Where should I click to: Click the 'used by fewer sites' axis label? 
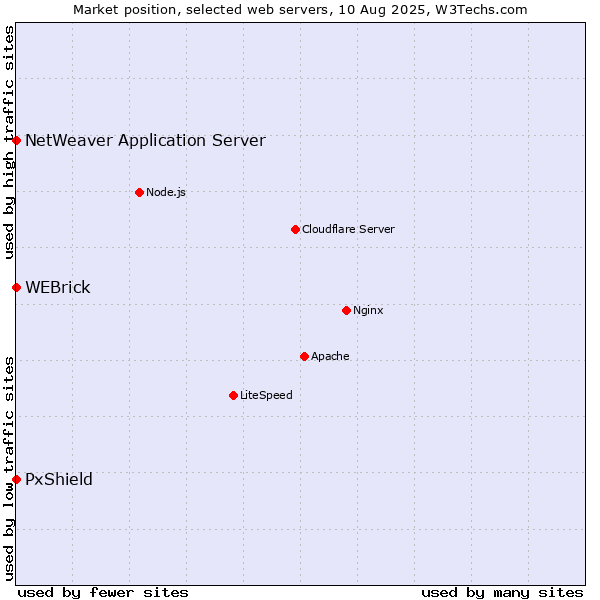103,593
